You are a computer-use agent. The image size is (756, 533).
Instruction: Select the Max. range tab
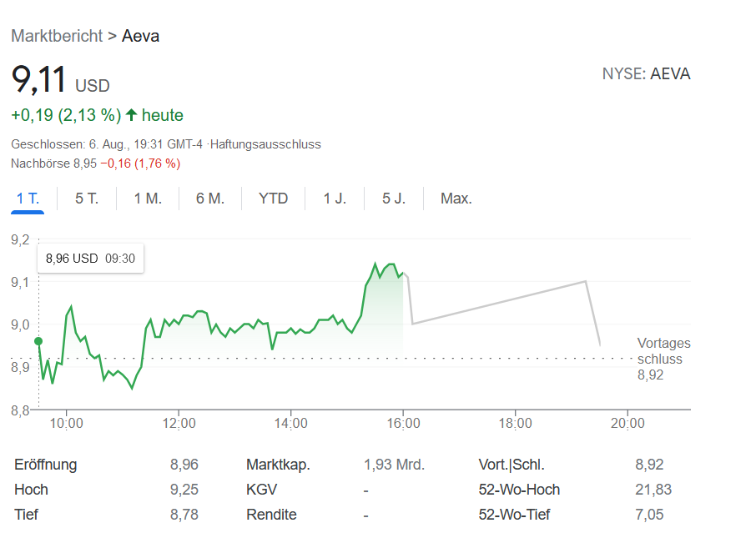click(x=456, y=199)
